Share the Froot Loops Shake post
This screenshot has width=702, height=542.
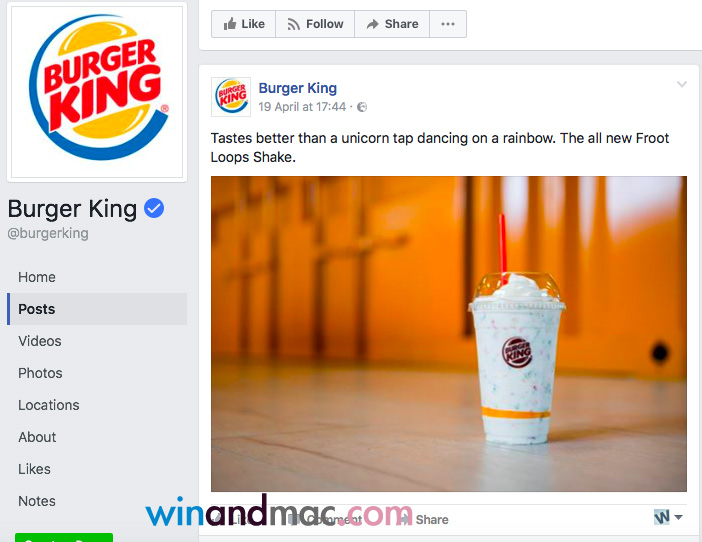(x=424, y=520)
